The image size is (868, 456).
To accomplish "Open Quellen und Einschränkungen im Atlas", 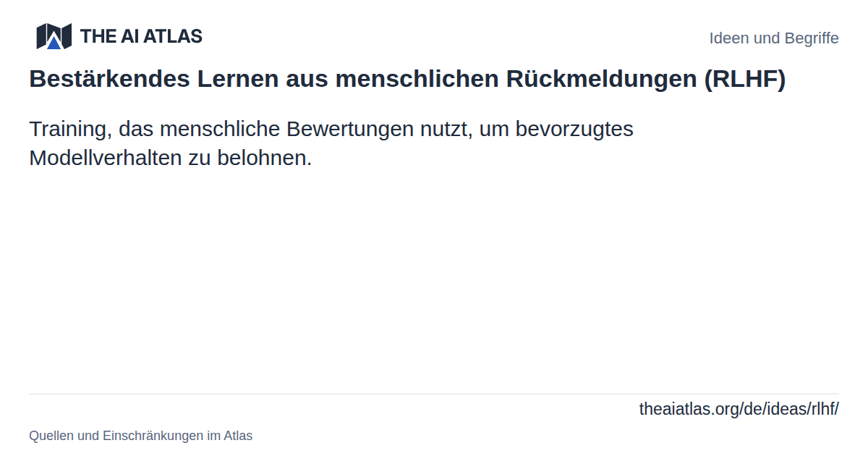I will coord(141,436).
